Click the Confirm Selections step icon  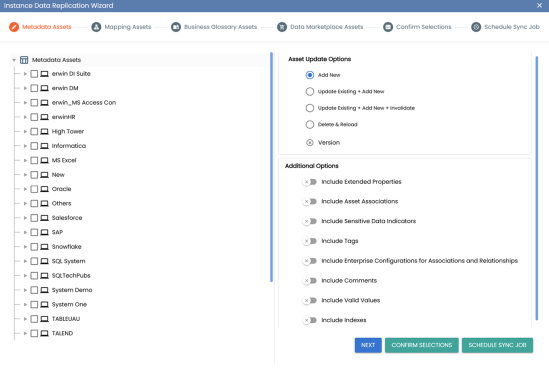click(x=388, y=27)
